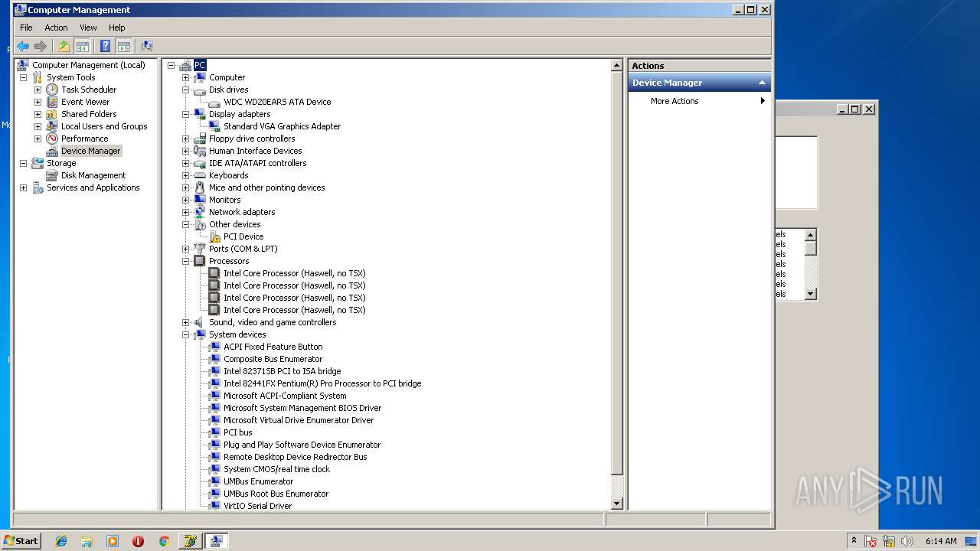Open Google Chrome from the taskbar
Viewport: 980px width, 551px height.
coord(164,541)
